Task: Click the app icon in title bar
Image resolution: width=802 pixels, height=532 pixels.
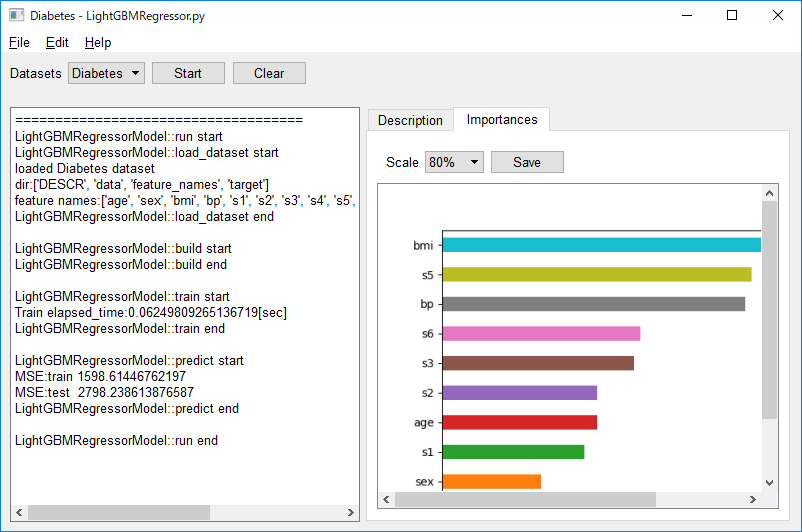Action: (x=16, y=15)
